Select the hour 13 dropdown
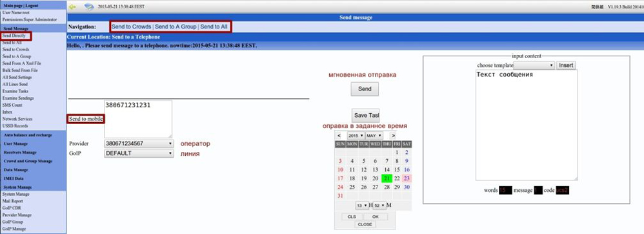Image resolution: width=644 pixels, height=234 pixels. point(362,205)
